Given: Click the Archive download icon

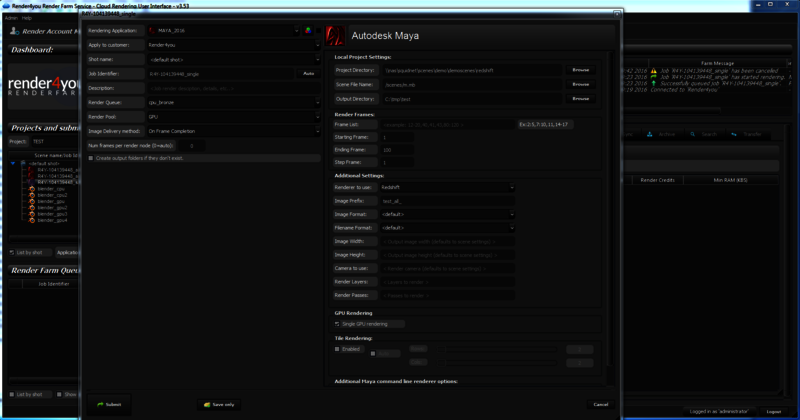Looking at the screenshot, I should click(x=652, y=134).
